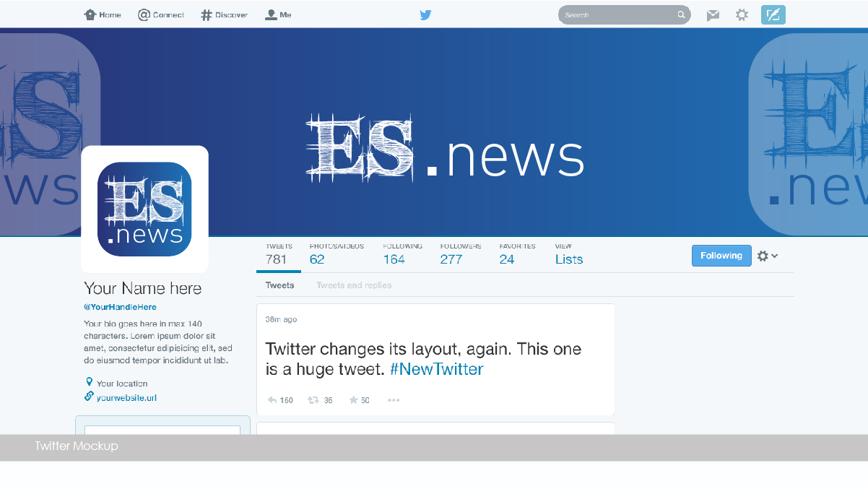Open more options dots on tweet
The width and height of the screenshot is (868, 489).
pos(394,400)
